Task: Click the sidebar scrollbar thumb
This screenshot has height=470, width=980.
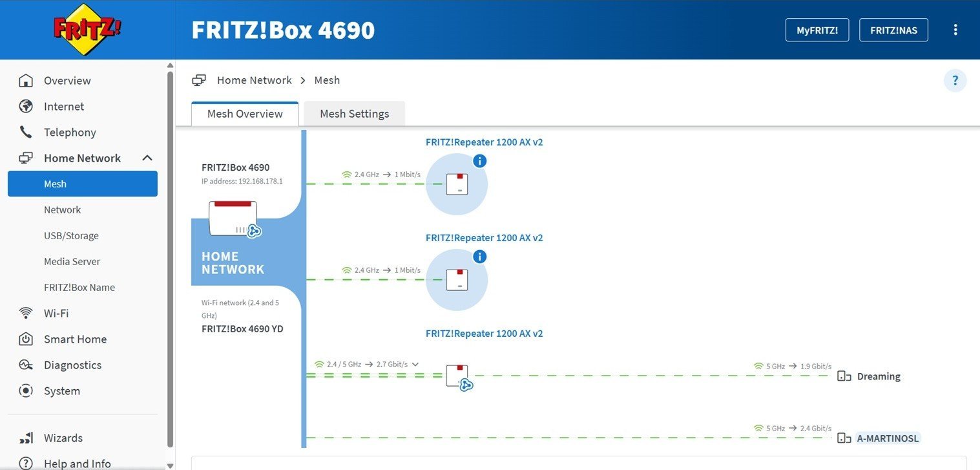Action: pyautogui.click(x=170, y=259)
